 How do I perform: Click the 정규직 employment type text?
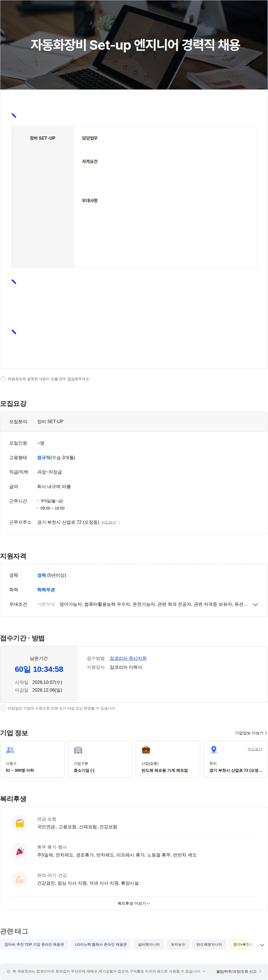[44, 458]
